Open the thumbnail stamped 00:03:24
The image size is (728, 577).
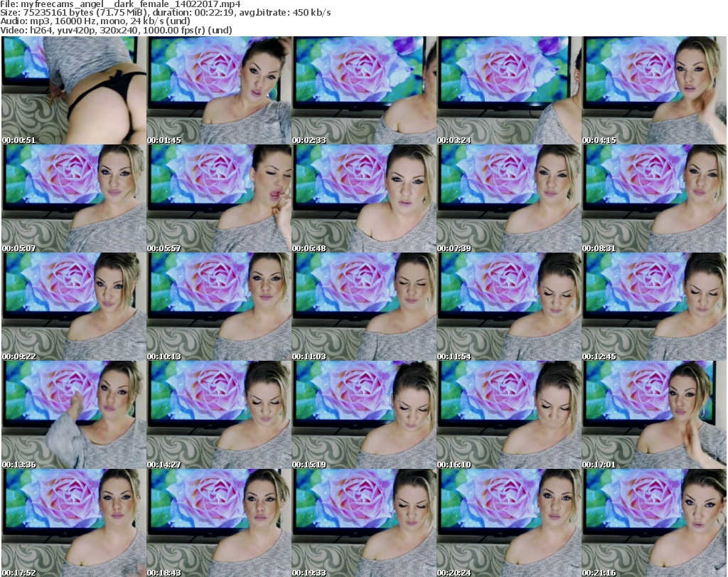pyautogui.click(x=509, y=90)
